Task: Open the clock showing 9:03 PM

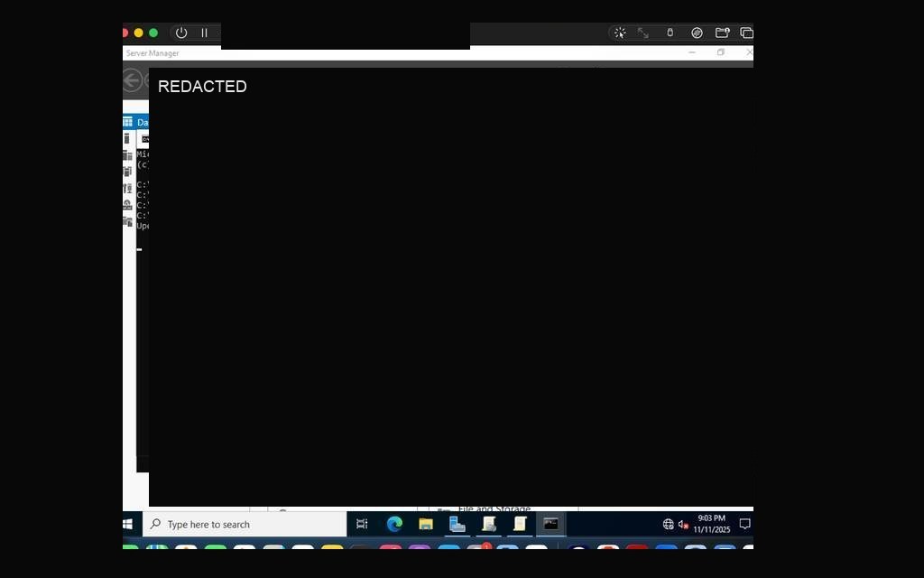Action: click(x=711, y=524)
